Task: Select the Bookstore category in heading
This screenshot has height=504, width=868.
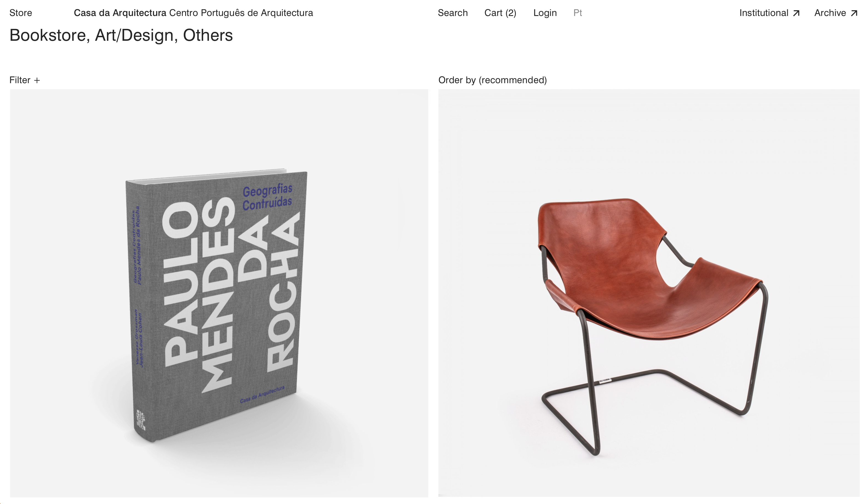Action: [x=47, y=36]
